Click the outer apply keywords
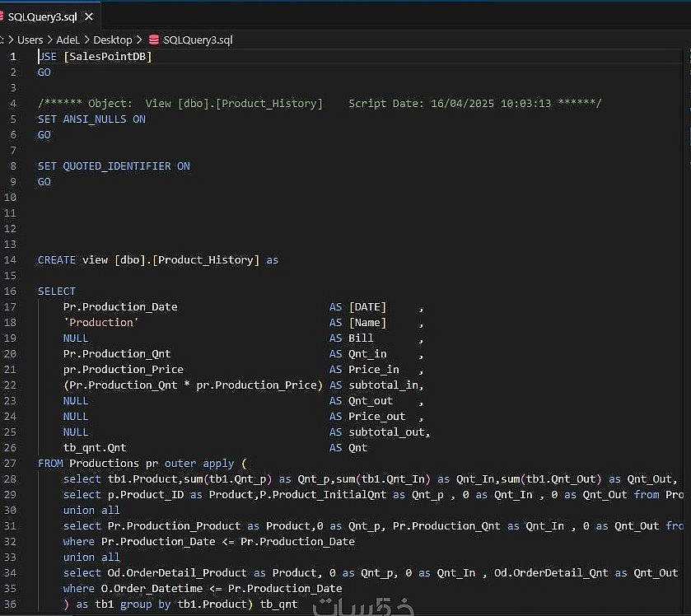Viewport: 691px width, 616px height. coord(199,464)
